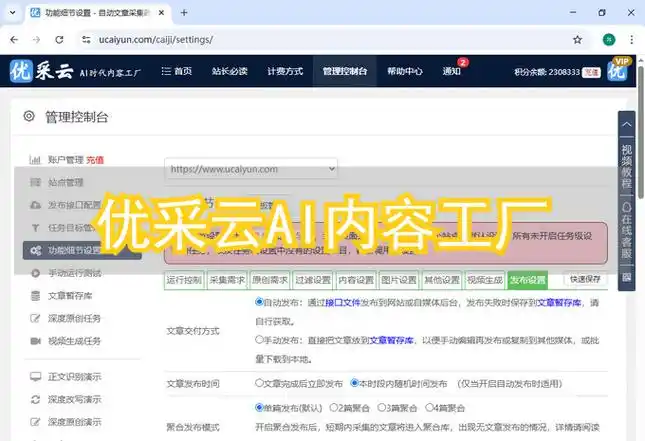Open Chrome three-dot menu
Screen dimensions: 645x441
click(x=631, y=39)
